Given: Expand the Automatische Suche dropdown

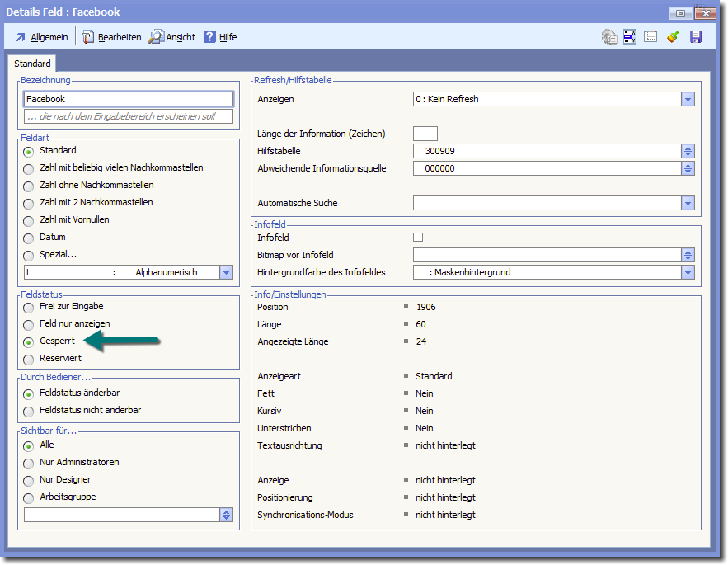Looking at the screenshot, I should (688, 203).
